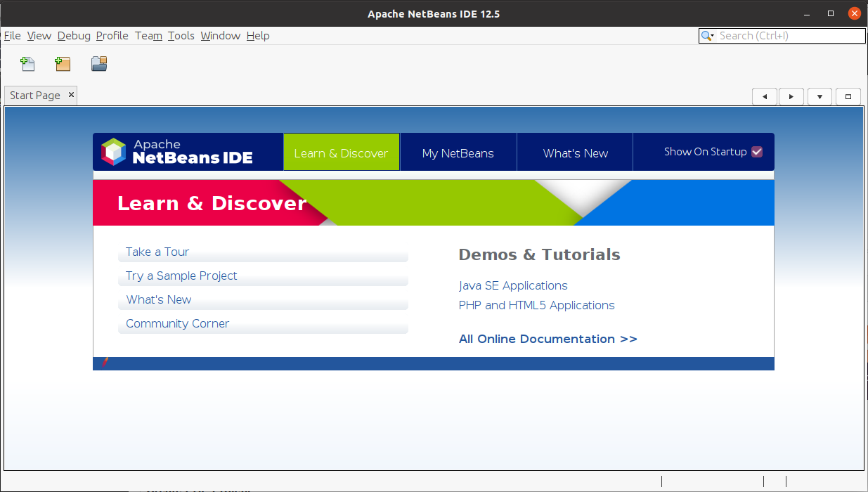
Task: Click the Learn & Discover banner heading
Action: click(212, 203)
